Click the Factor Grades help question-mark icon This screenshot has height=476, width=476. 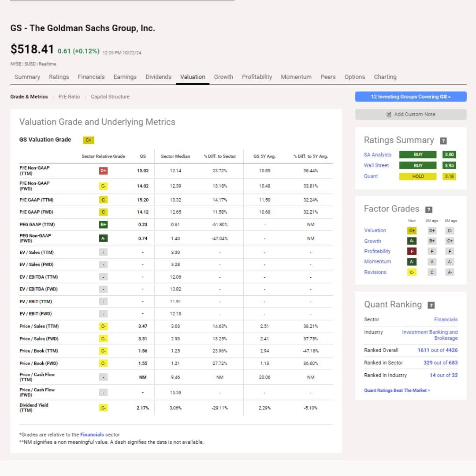pyautogui.click(x=429, y=209)
